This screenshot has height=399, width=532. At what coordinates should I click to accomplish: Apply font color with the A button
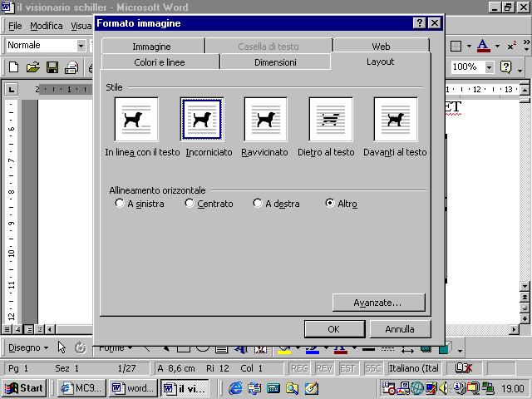pyautogui.click(x=483, y=46)
